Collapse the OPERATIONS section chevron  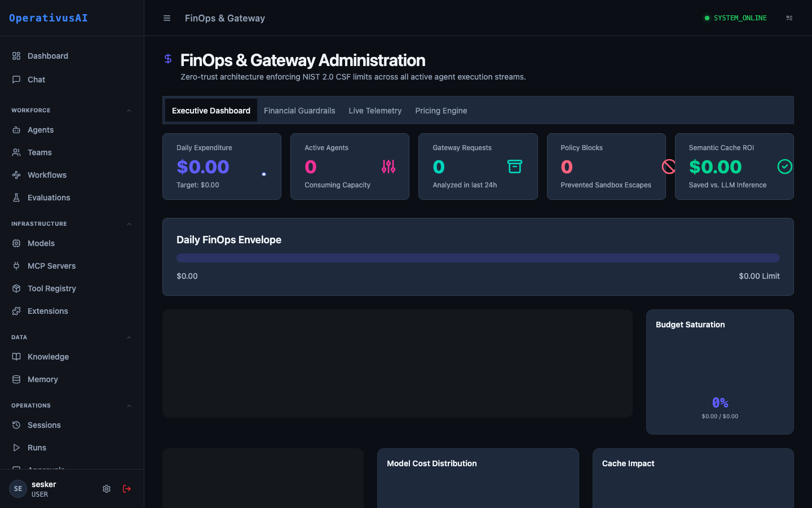pyautogui.click(x=129, y=406)
